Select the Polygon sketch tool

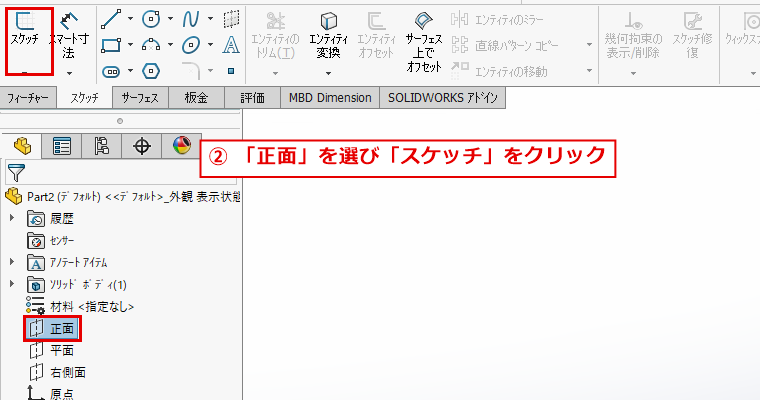[151, 71]
